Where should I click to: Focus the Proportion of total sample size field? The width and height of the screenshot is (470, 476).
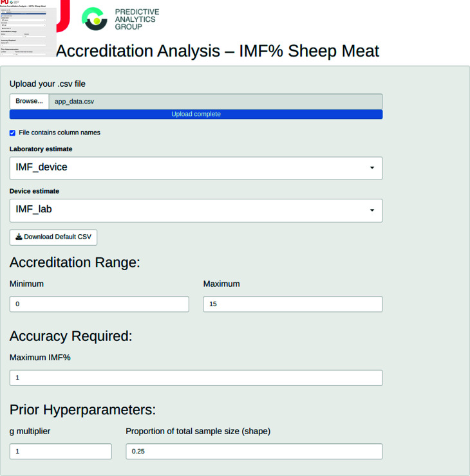[254, 452]
